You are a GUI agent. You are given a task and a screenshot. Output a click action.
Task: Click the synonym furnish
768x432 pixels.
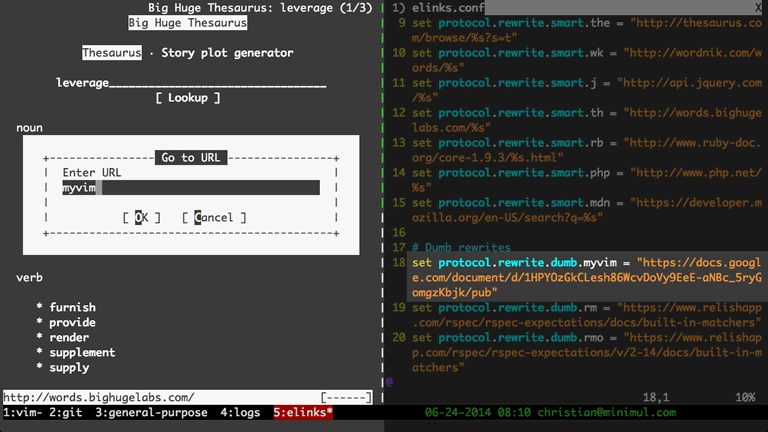pyautogui.click(x=72, y=307)
